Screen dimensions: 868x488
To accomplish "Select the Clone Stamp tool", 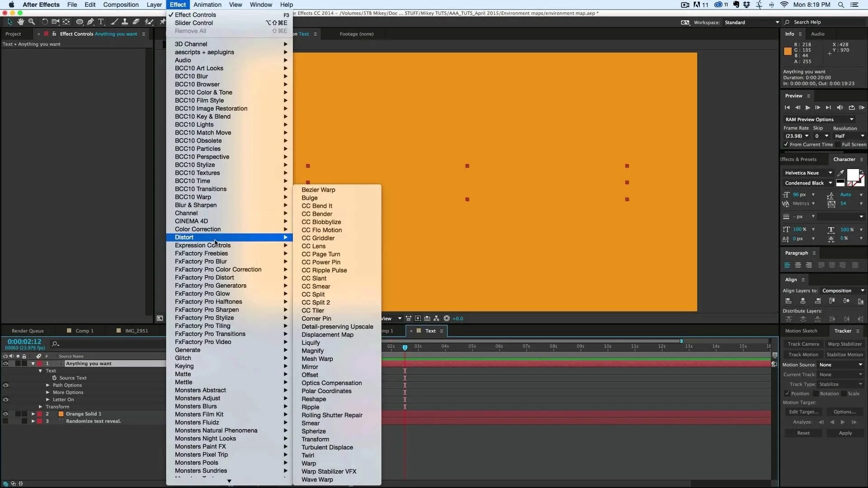I will point(125,22).
